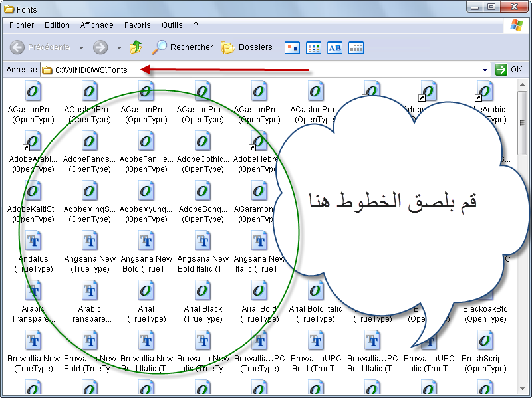Click scrollbar down arrow
532x398 pixels.
(522, 389)
